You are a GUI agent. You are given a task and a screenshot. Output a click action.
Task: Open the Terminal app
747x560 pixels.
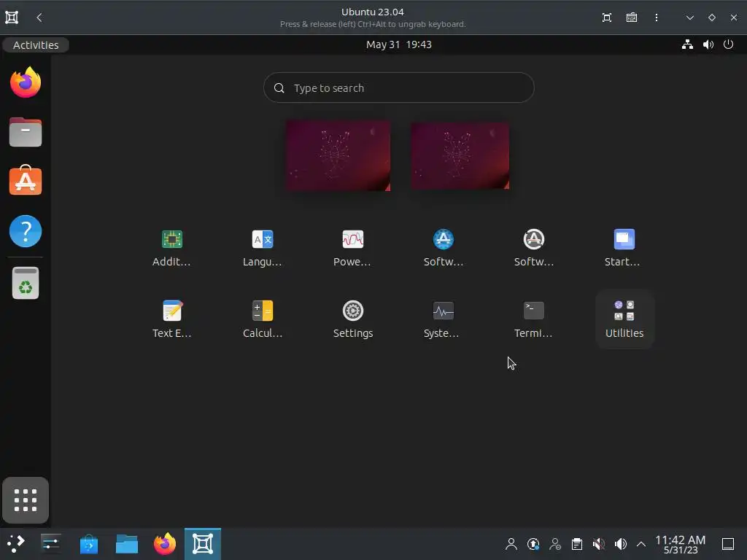click(x=533, y=319)
